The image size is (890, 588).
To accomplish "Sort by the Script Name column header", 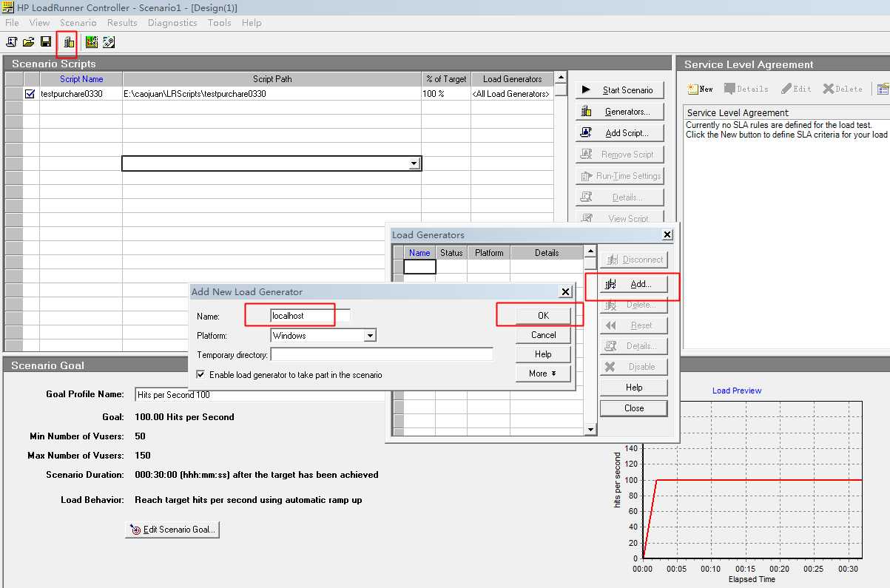I will pyautogui.click(x=81, y=79).
